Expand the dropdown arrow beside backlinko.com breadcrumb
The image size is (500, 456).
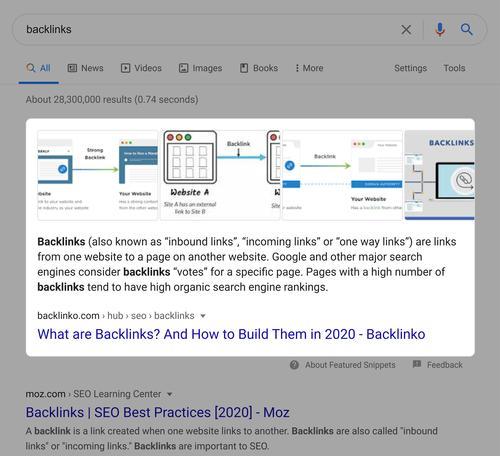pyautogui.click(x=203, y=316)
